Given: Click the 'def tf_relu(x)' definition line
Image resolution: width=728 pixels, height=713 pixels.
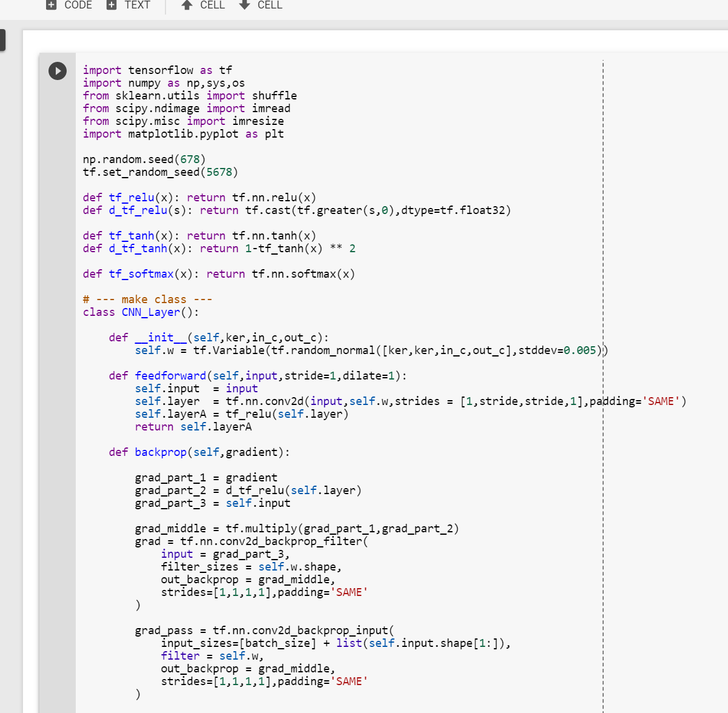Looking at the screenshot, I should coord(199,198).
